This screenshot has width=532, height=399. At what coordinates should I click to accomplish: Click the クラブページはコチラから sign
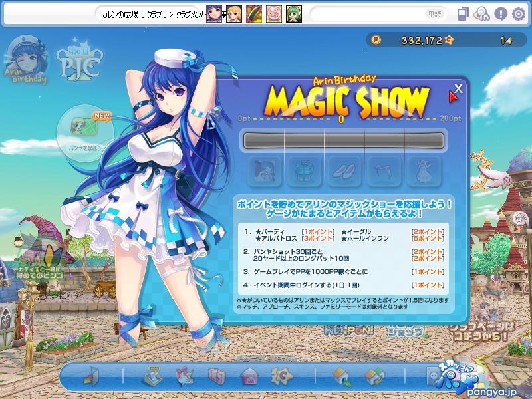[482, 332]
